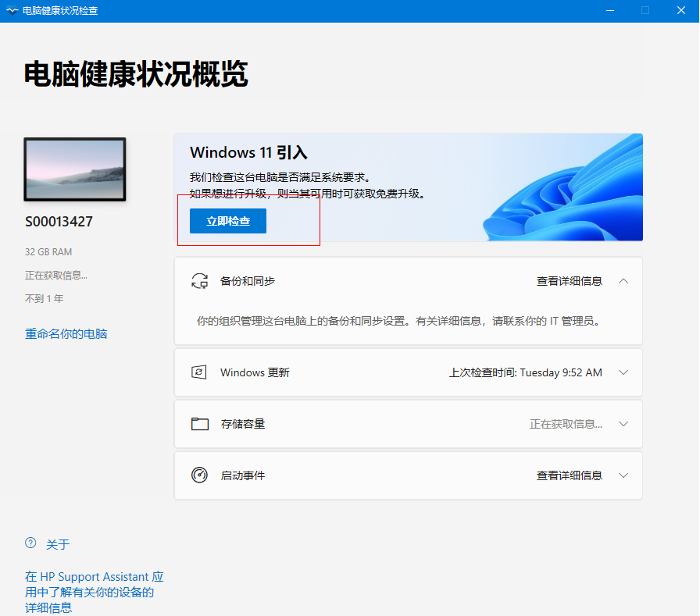This screenshot has height=616, width=700.
Task: Click the question mark icon beside 关于
Action: (x=30, y=543)
